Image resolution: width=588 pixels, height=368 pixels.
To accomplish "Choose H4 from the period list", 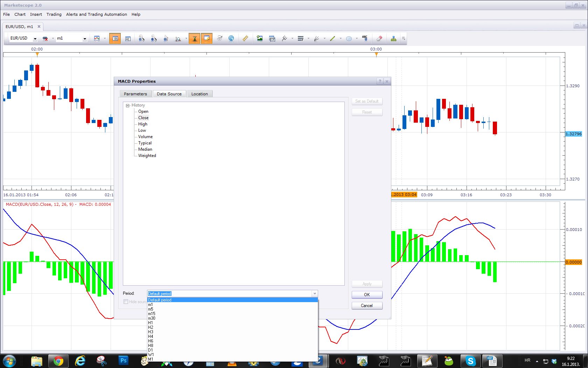I will [150, 336].
